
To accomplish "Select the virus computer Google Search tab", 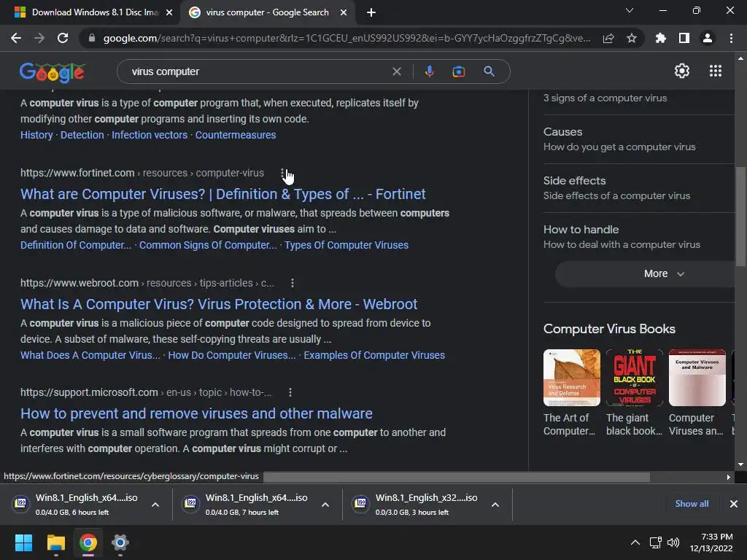I will point(267,12).
